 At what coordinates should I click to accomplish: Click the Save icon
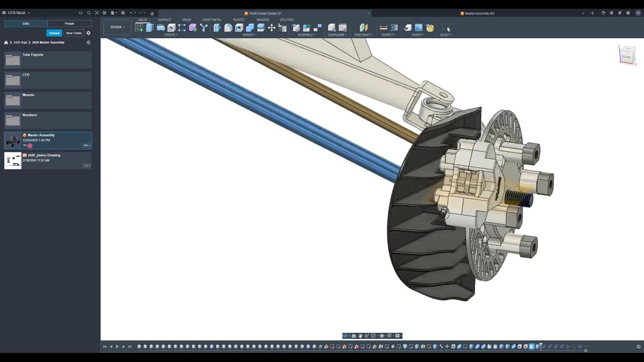pos(123,13)
